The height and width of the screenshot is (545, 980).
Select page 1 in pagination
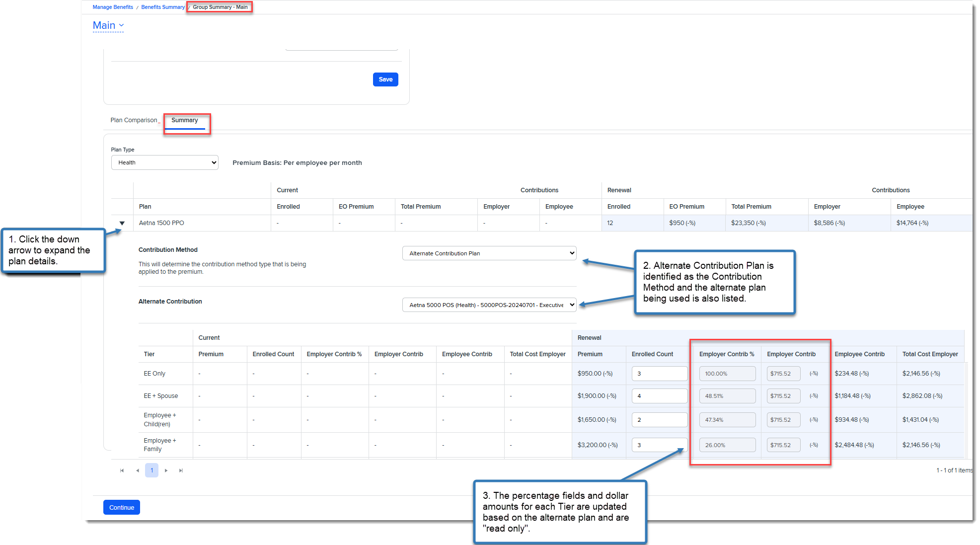click(x=151, y=470)
